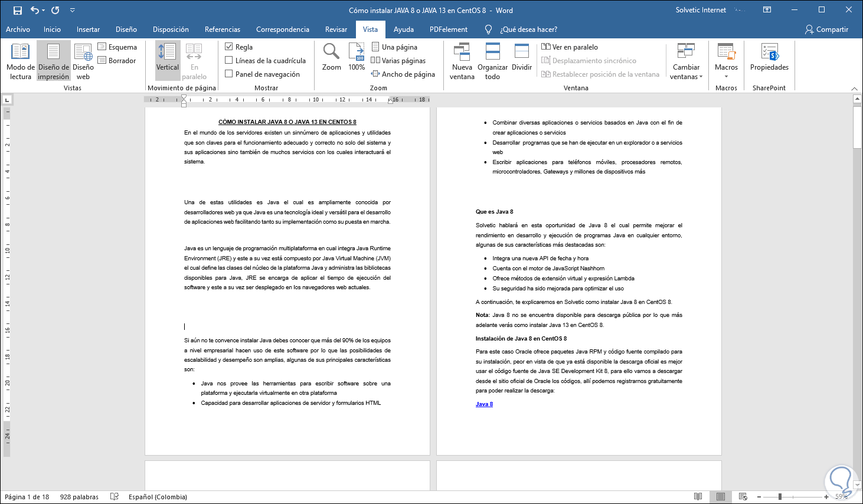Click the Compartir share button
The width and height of the screenshot is (863, 504).
pyautogui.click(x=826, y=30)
